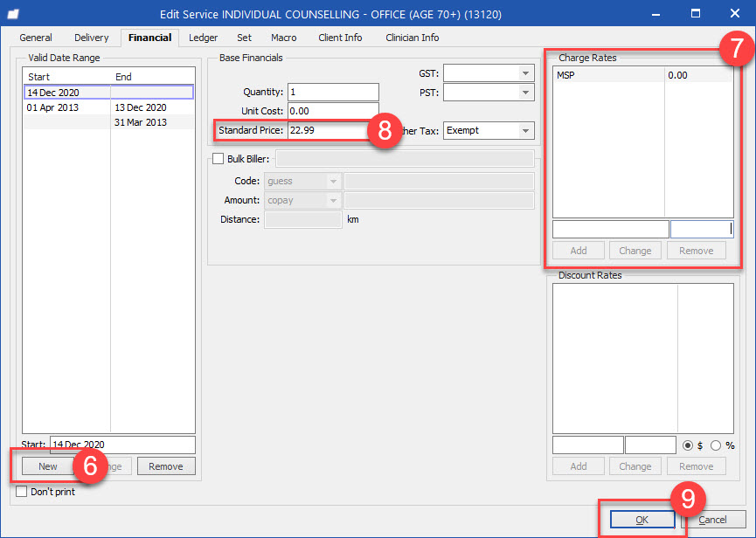Click New under Valid Date Range
Screen dimensions: 756x538
[x=46, y=466]
